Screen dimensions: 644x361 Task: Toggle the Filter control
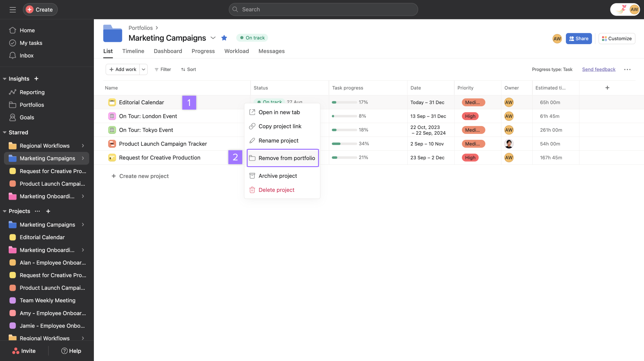tap(162, 69)
